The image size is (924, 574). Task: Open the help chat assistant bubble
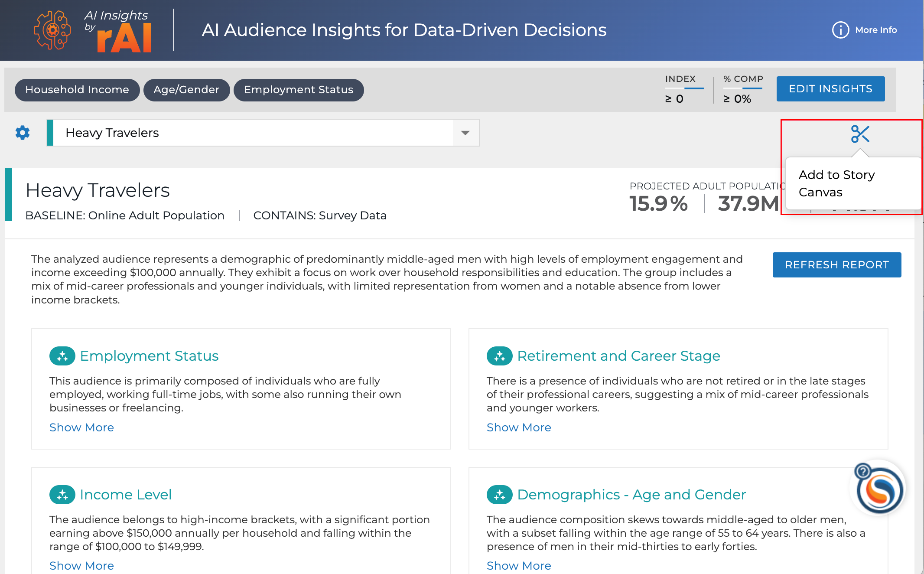tap(880, 490)
